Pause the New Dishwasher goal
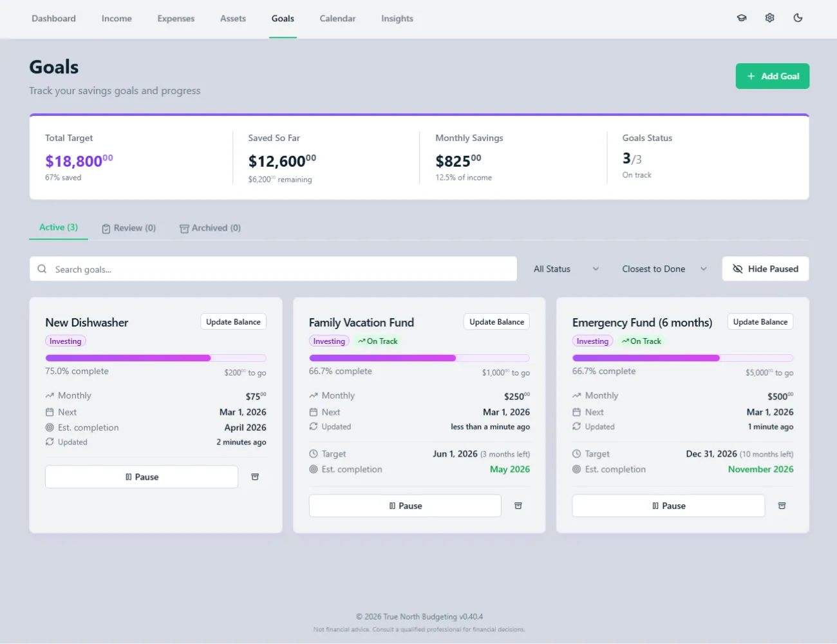837x644 pixels. coord(141,477)
